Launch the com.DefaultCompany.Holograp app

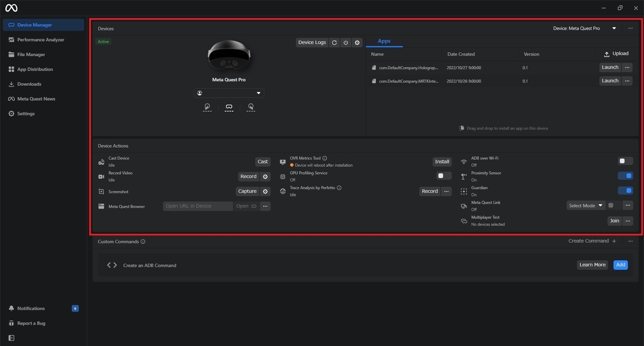coord(610,67)
